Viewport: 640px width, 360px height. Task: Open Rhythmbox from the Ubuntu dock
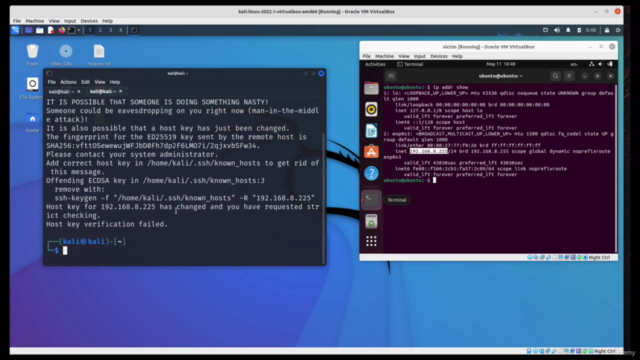click(x=371, y=109)
